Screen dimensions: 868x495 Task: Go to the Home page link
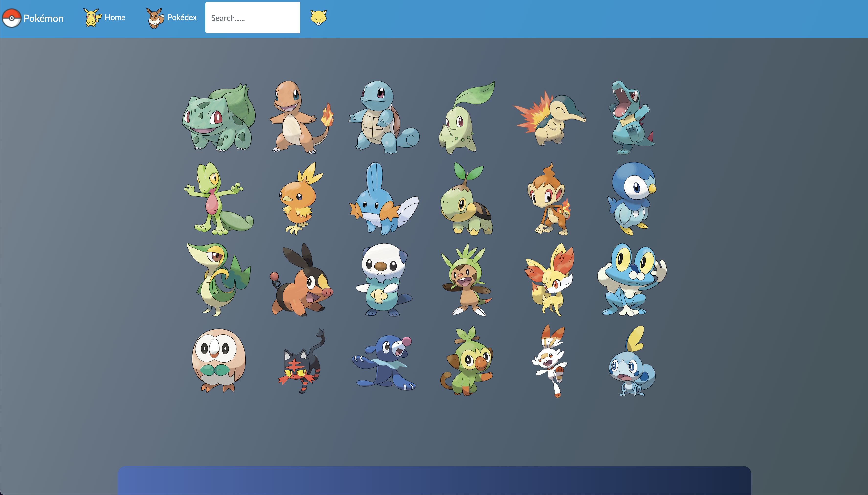click(115, 17)
